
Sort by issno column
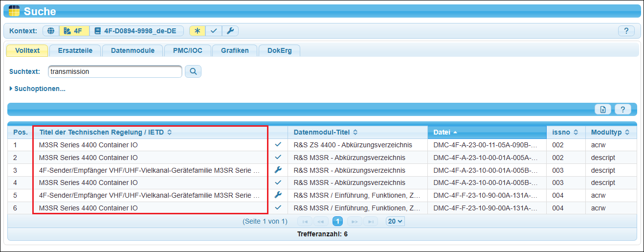coord(566,132)
